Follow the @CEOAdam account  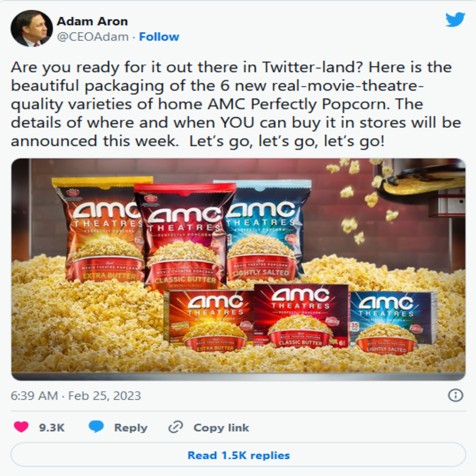[x=159, y=37]
